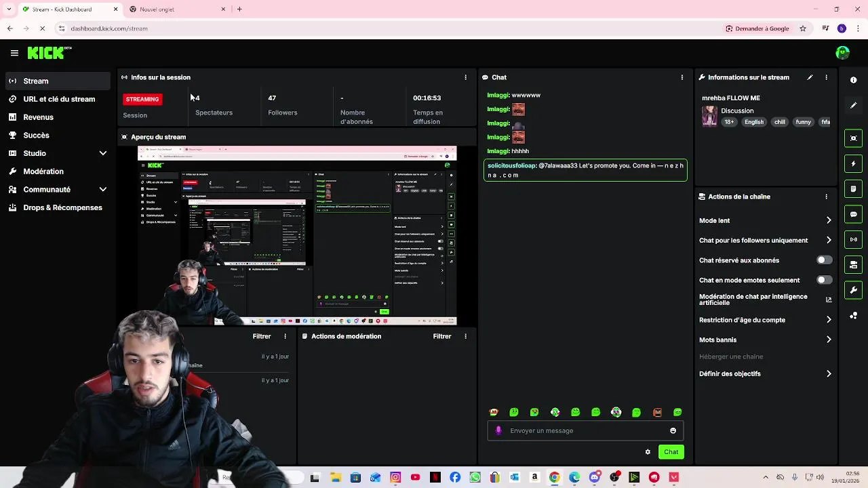868x488 pixels.
Task: Click the Envoyer un message input field
Action: [585, 430]
